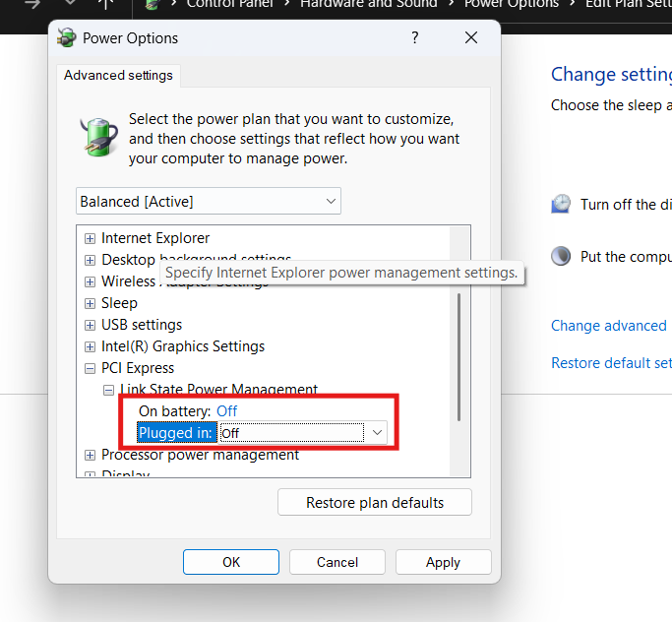672x622 pixels.
Task: Select the Advanced settings tab
Action: point(118,76)
